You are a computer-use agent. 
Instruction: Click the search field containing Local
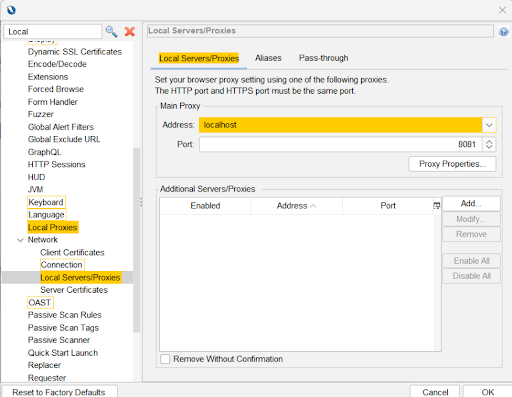(53, 32)
